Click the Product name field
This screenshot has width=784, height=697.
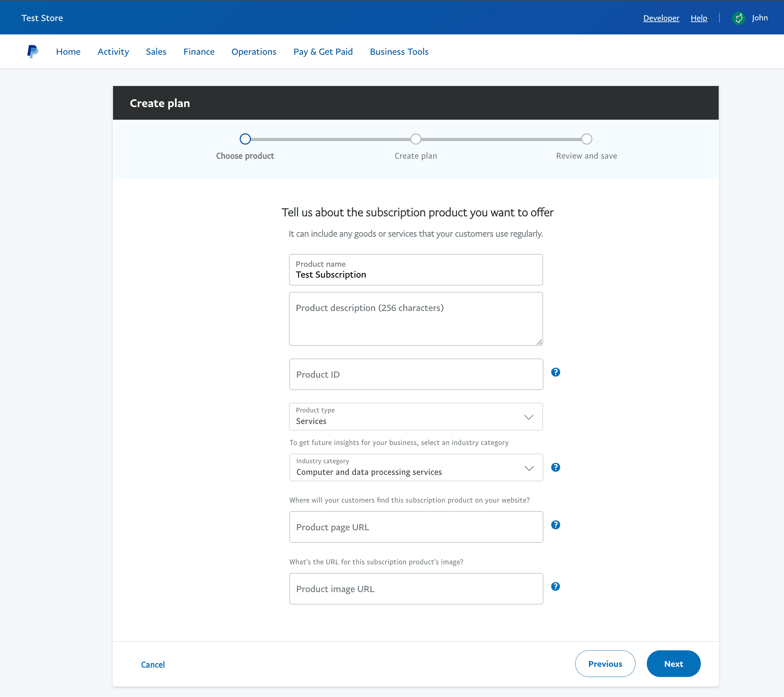(x=416, y=270)
